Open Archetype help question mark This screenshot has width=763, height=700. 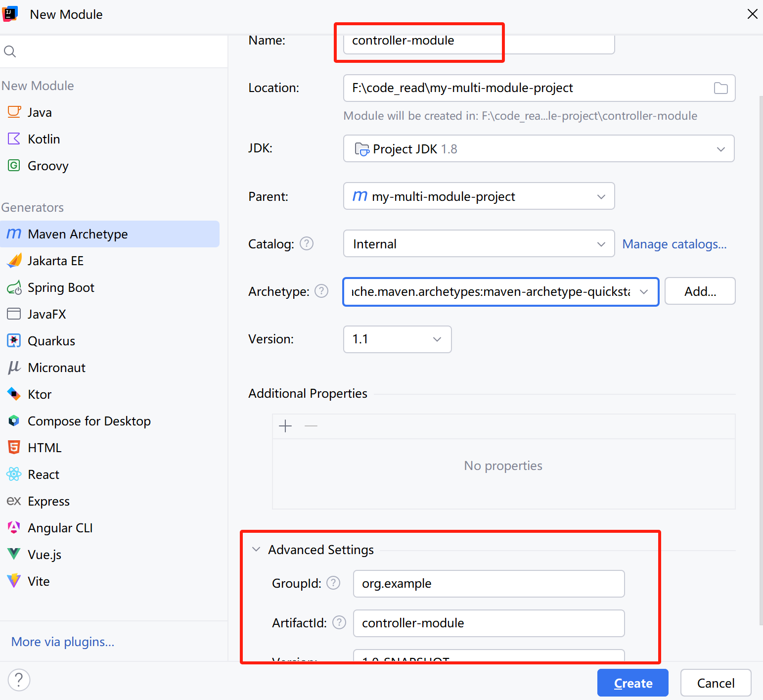[x=321, y=291]
